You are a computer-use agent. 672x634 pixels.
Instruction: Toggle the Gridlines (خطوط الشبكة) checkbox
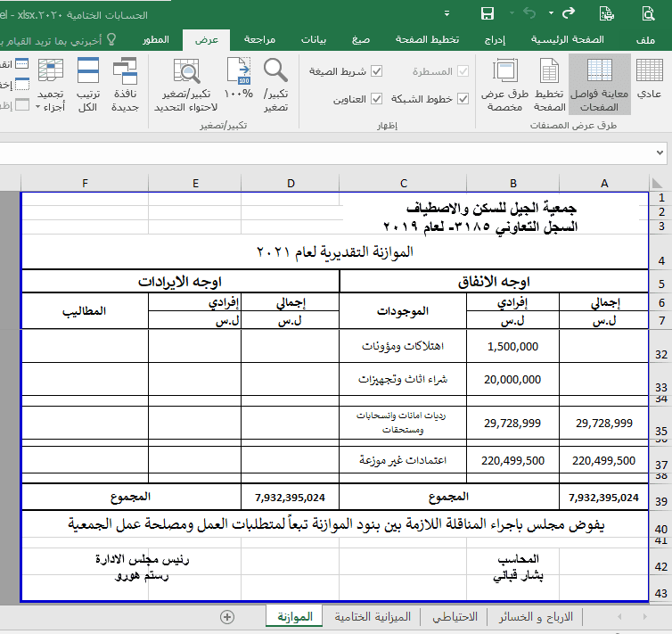point(463,99)
